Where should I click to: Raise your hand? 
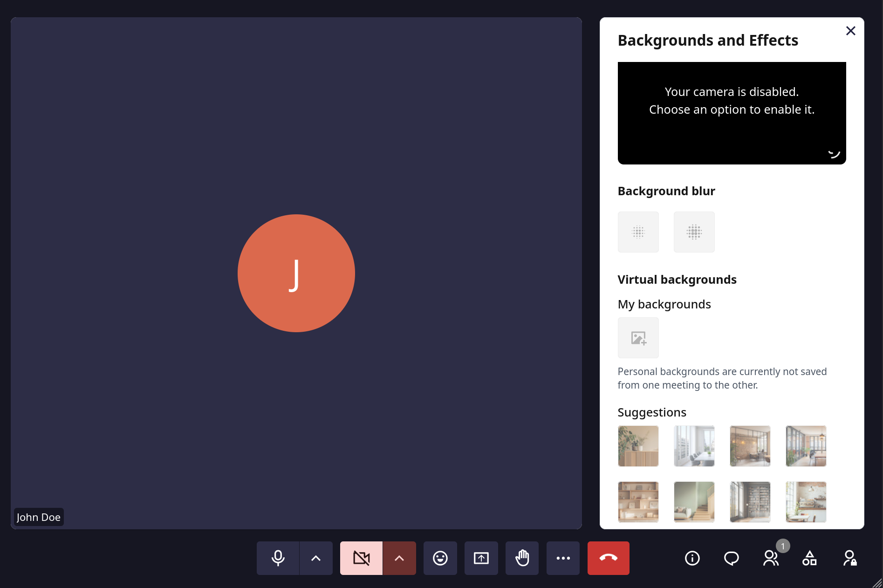tap(522, 558)
